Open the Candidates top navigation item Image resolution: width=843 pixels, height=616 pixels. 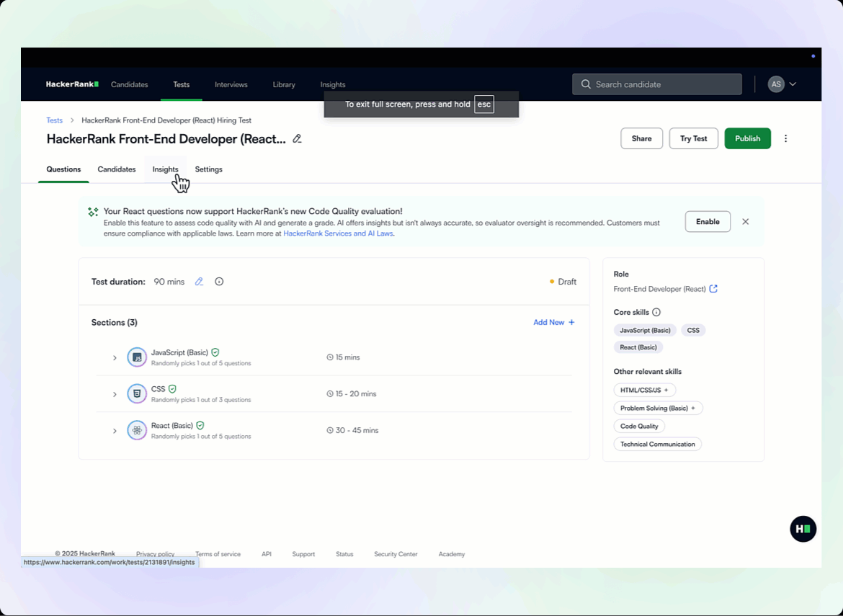pos(129,84)
